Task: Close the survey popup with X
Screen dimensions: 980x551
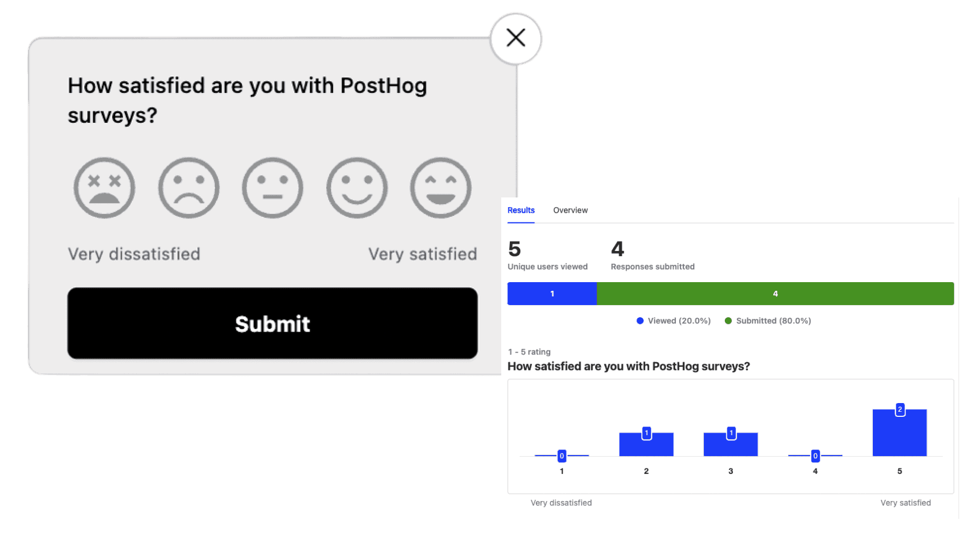Action: coord(516,38)
